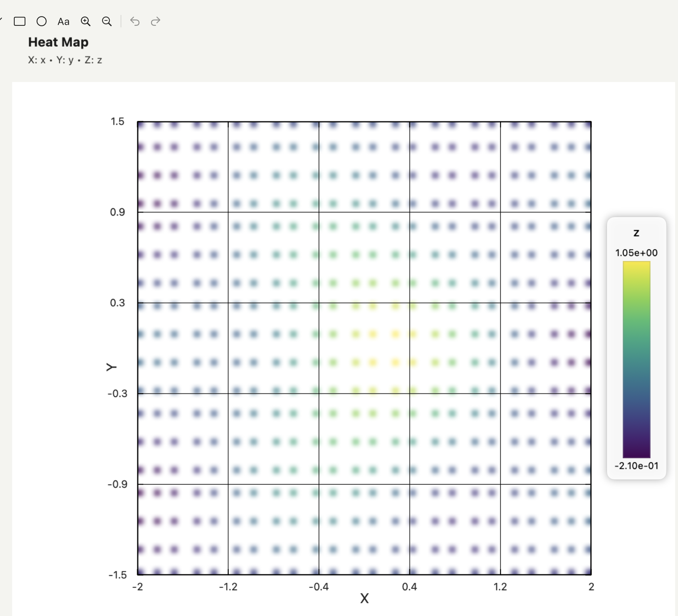This screenshot has height=616, width=678.
Task: Click the 'X: x • Y: y • Z: z' subtitle
Action: (65, 60)
